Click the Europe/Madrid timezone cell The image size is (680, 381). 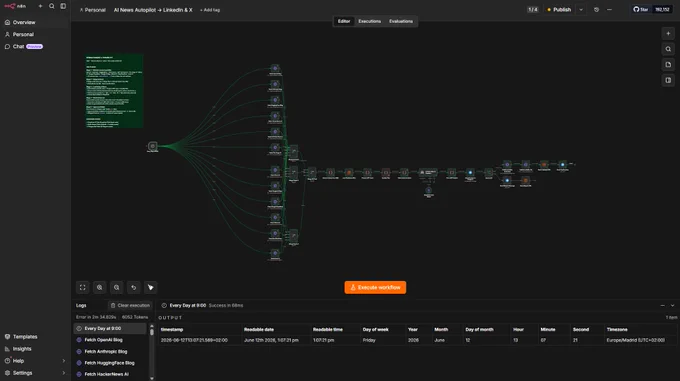(635, 340)
